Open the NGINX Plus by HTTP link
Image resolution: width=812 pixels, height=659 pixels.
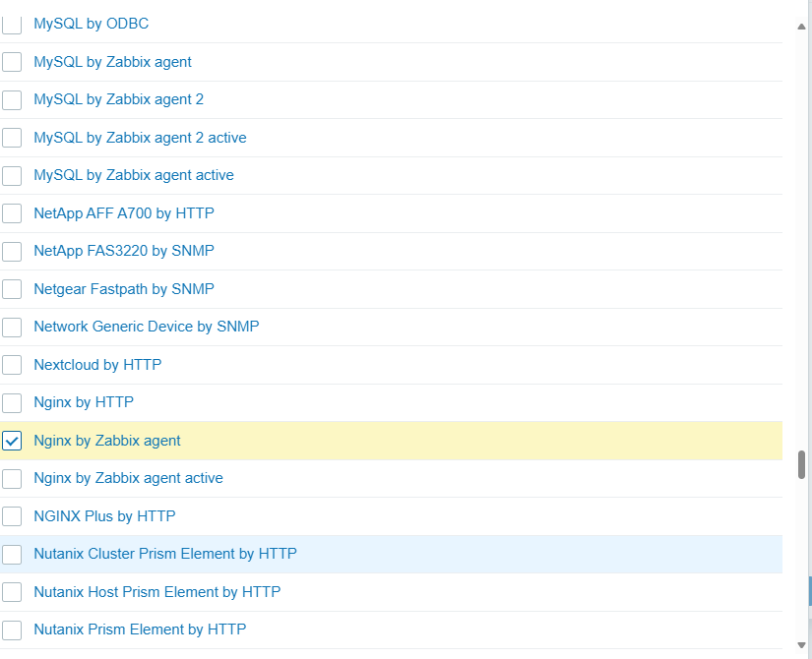(x=104, y=516)
